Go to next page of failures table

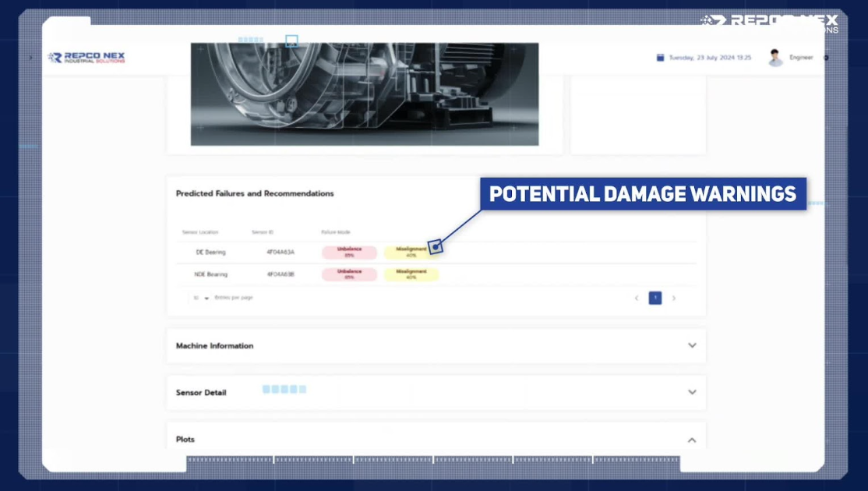click(x=674, y=298)
